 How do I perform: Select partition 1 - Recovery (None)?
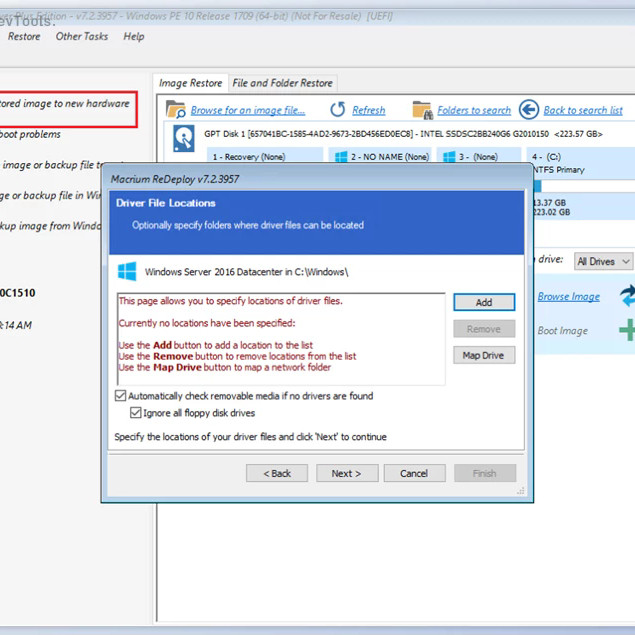pos(264,157)
